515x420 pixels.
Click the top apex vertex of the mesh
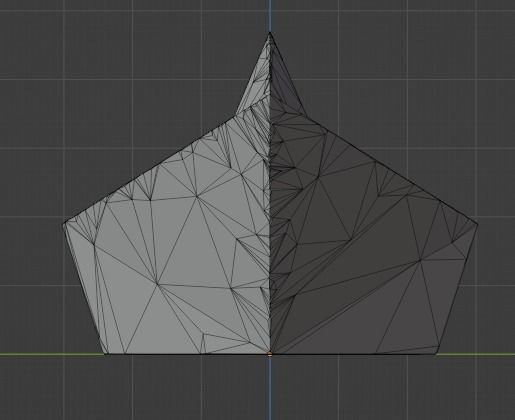270,33
